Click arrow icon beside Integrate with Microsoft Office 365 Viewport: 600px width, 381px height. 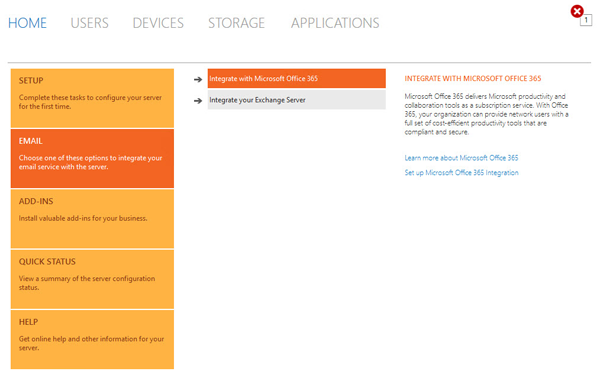click(x=198, y=79)
